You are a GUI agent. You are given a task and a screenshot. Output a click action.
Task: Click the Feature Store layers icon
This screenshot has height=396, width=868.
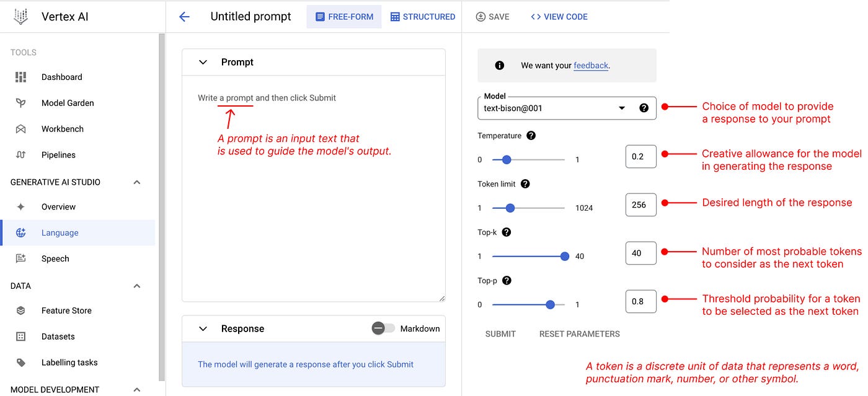(21, 310)
